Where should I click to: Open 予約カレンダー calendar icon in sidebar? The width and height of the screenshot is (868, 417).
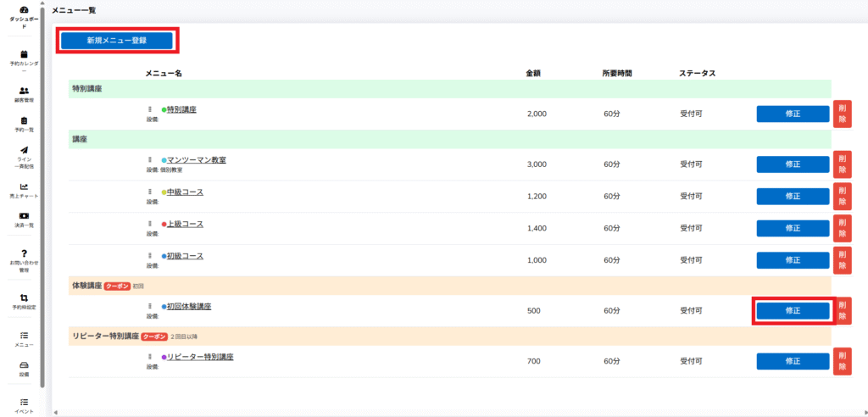click(24, 53)
